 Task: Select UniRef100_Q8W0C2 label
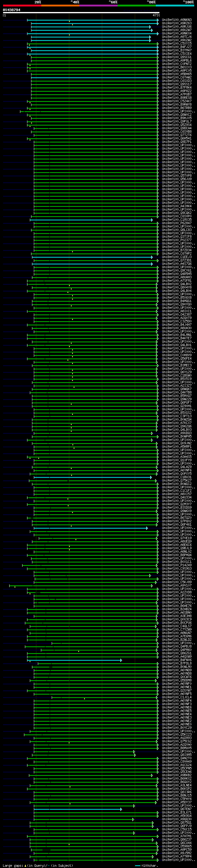click(177, 115)
